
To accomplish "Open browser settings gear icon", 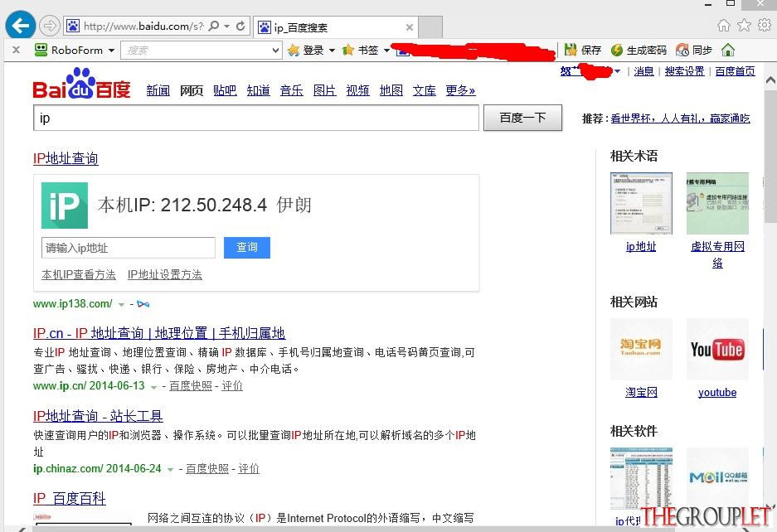I will click(765, 25).
